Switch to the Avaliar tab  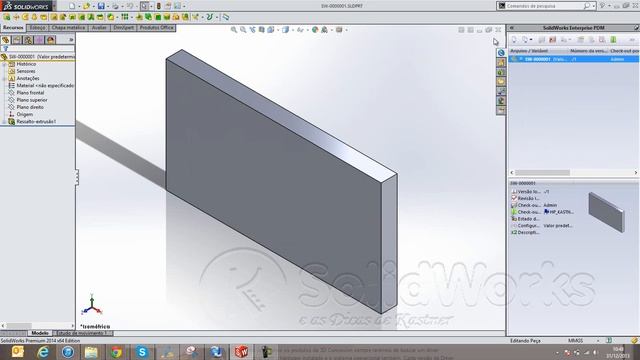tap(99, 28)
